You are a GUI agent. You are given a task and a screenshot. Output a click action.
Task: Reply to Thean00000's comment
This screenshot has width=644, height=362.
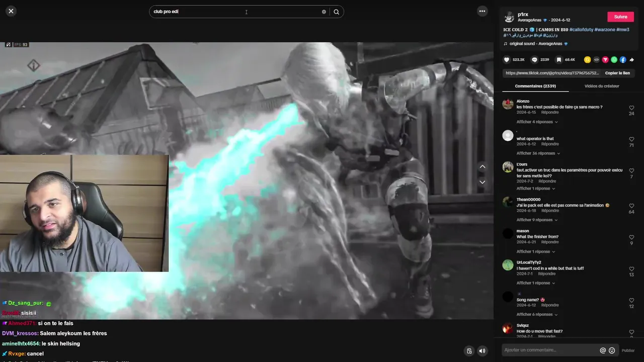(549, 211)
